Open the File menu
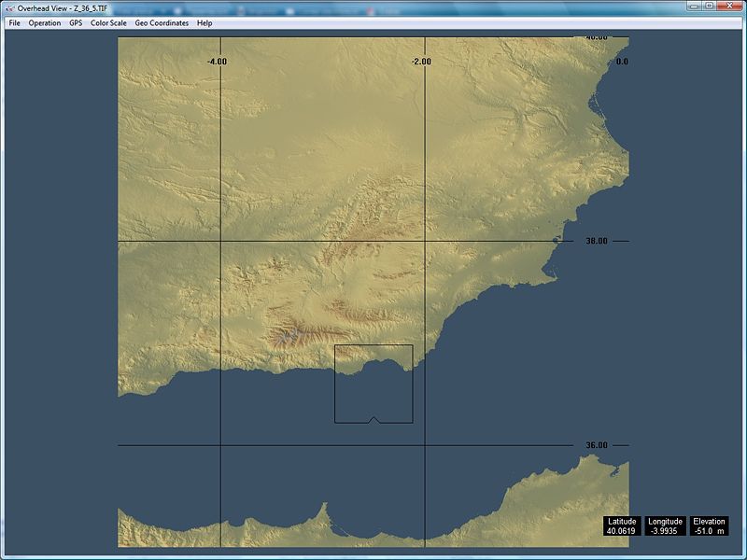This screenshot has width=747, height=560. [x=14, y=22]
